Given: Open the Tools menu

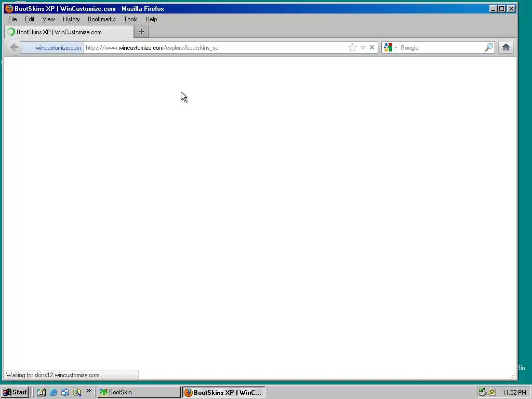Looking at the screenshot, I should [130, 19].
